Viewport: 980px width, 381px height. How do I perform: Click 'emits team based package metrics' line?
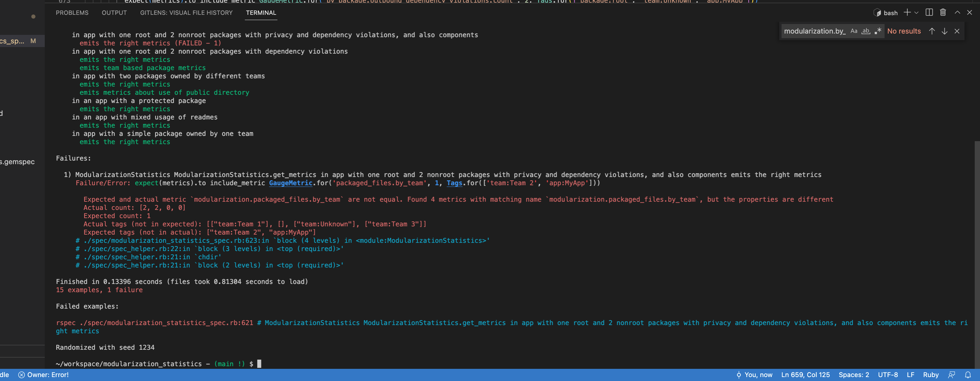(x=143, y=68)
